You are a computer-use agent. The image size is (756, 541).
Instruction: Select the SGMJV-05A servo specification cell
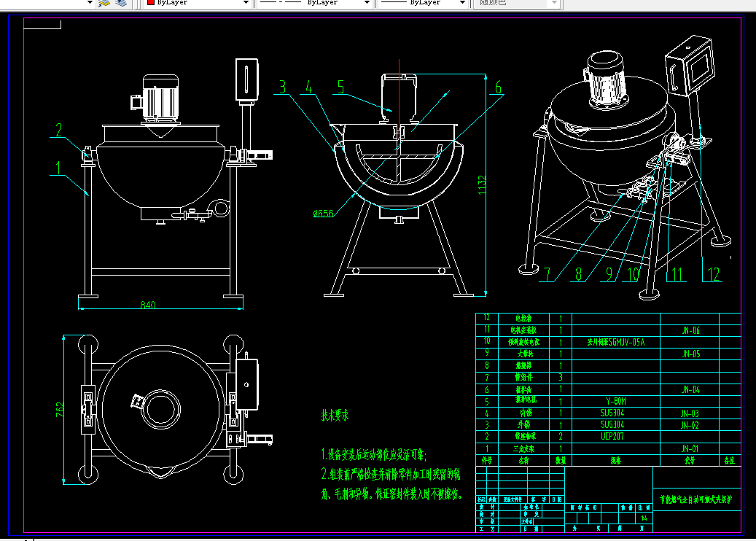click(x=616, y=342)
